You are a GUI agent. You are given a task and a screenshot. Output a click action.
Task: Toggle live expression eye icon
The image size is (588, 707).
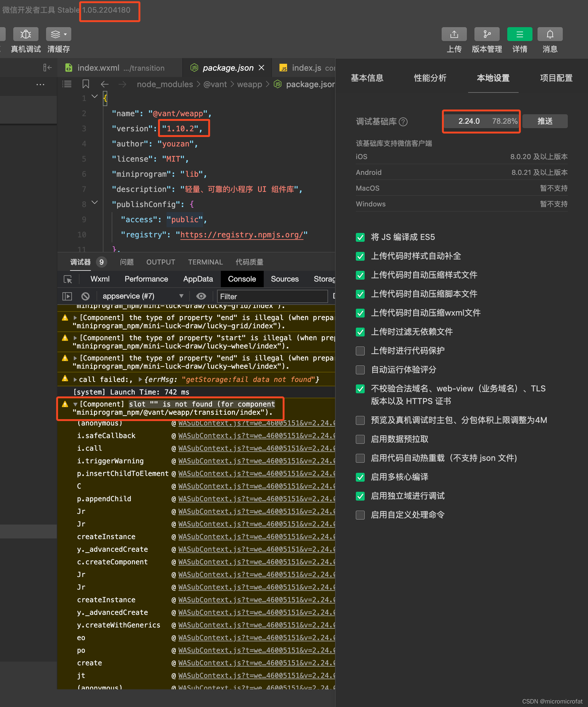201,296
